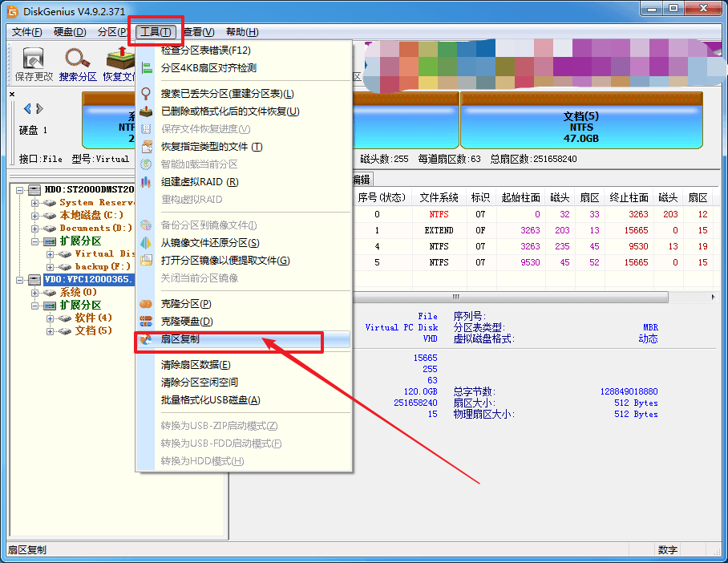This screenshot has width=728, height=563.
Task: Click the HD0 hard disk icon in tree
Action: coord(34,189)
